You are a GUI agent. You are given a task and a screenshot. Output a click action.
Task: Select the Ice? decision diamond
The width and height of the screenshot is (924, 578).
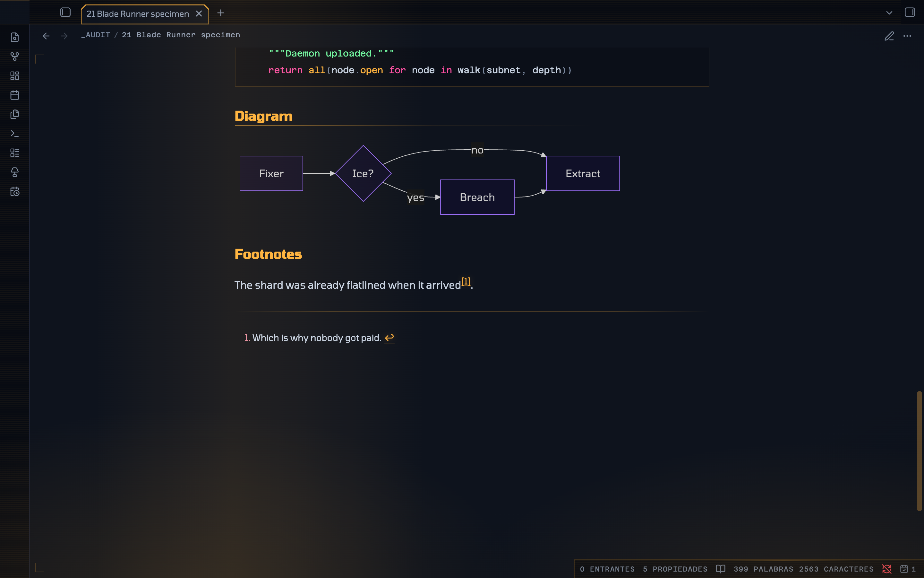(363, 173)
